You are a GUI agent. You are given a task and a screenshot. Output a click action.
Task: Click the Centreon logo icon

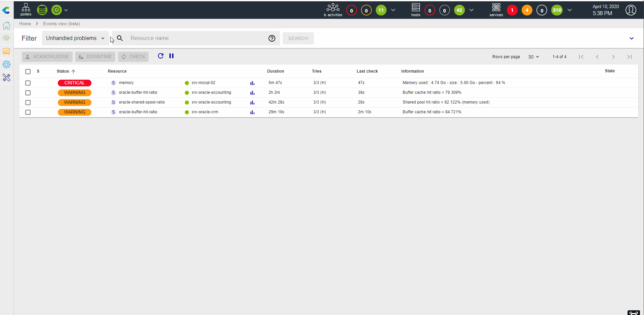[x=6, y=10]
